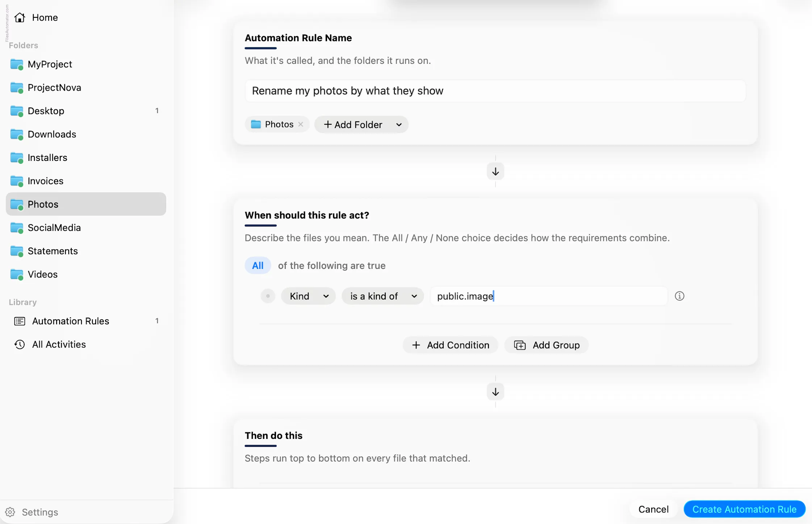Click the down arrow below rule name card
Viewport: 812px width, 524px height.
(495, 171)
